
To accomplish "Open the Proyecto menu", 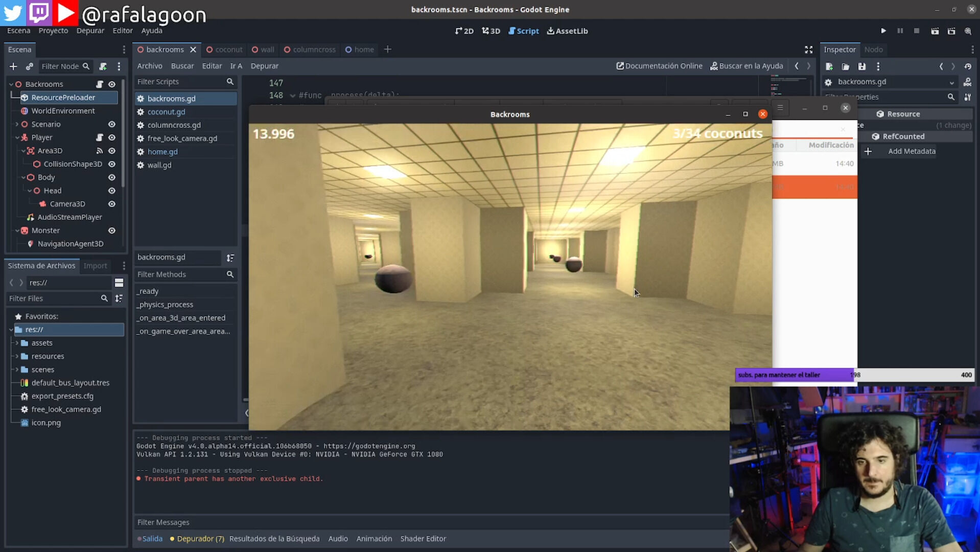I will coord(53,31).
